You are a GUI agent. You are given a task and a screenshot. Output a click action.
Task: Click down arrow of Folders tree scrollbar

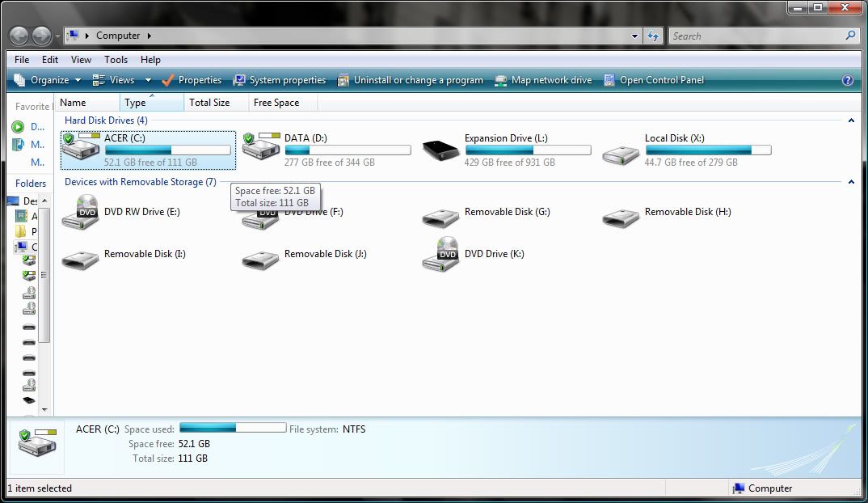pyautogui.click(x=44, y=410)
